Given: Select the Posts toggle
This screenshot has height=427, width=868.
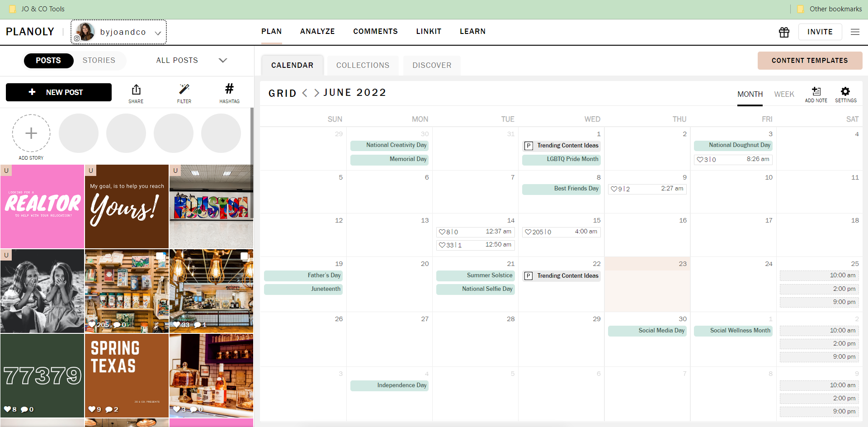Looking at the screenshot, I should click(x=48, y=61).
